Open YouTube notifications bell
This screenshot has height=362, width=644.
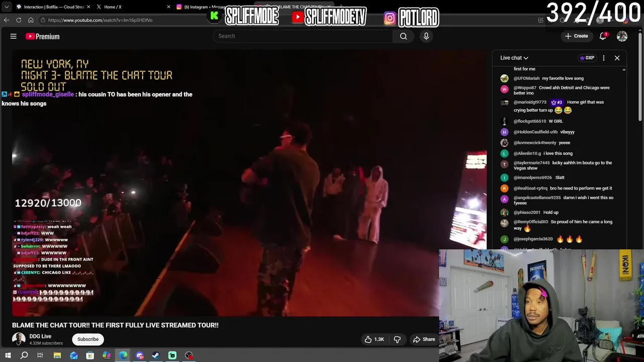point(603,36)
